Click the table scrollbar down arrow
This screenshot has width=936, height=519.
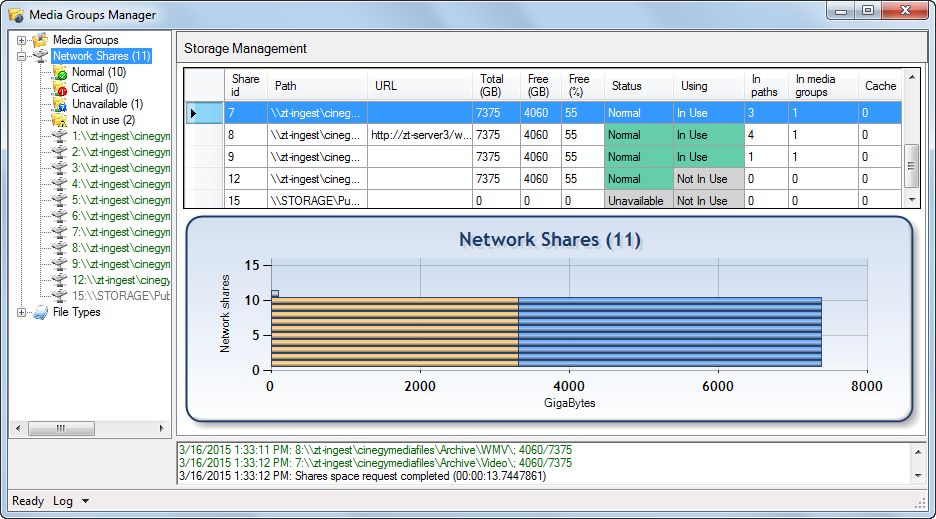point(912,200)
